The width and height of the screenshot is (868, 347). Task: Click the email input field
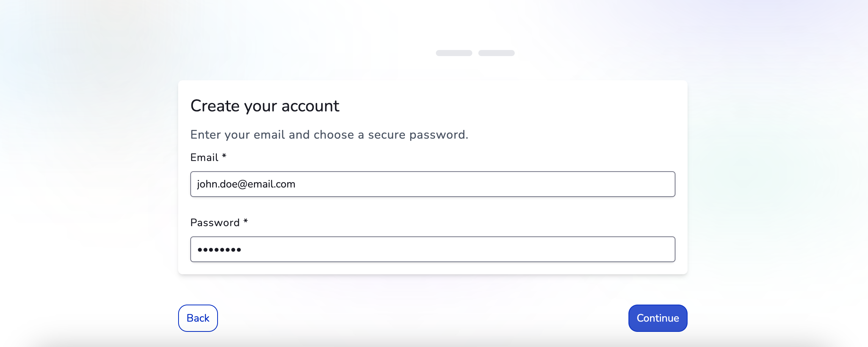pos(432,184)
